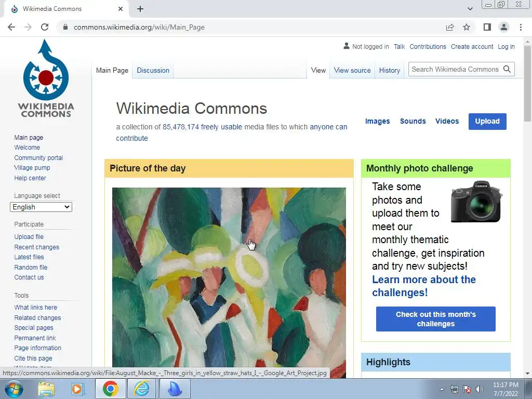Click the Log in link

click(x=506, y=46)
